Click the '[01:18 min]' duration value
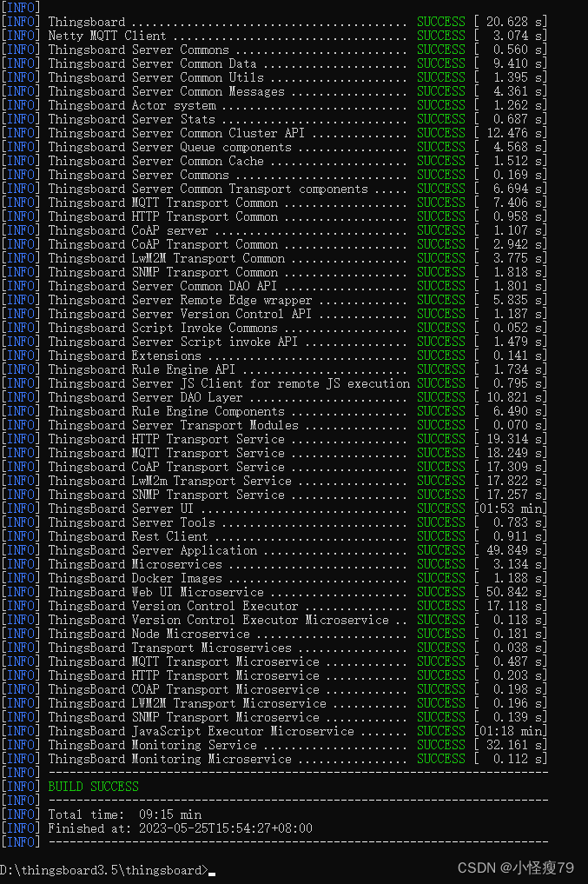Viewport: 588px width, 884px height. coord(511,731)
